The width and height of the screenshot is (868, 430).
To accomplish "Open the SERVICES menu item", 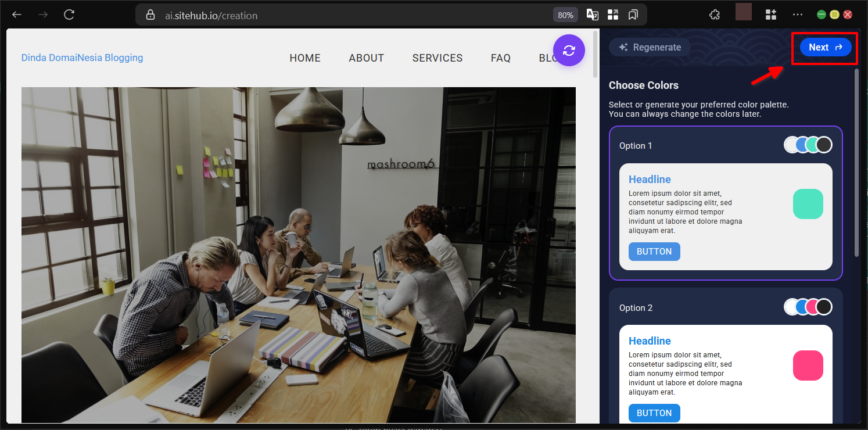I will pyautogui.click(x=437, y=58).
